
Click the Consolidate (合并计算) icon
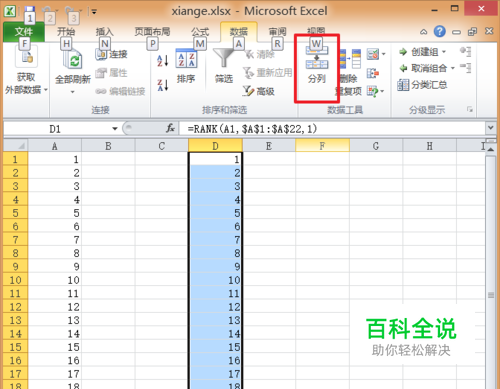[x=373, y=73]
